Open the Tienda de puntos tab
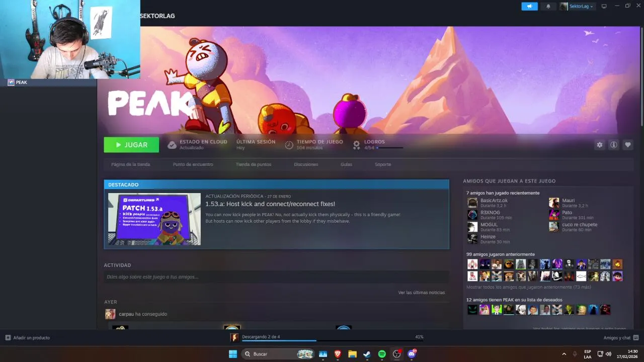 point(253,164)
